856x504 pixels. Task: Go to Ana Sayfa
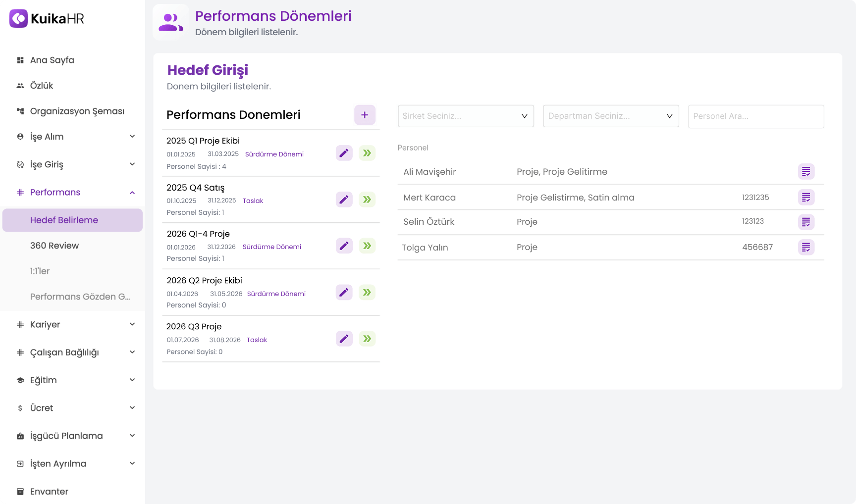tap(52, 60)
